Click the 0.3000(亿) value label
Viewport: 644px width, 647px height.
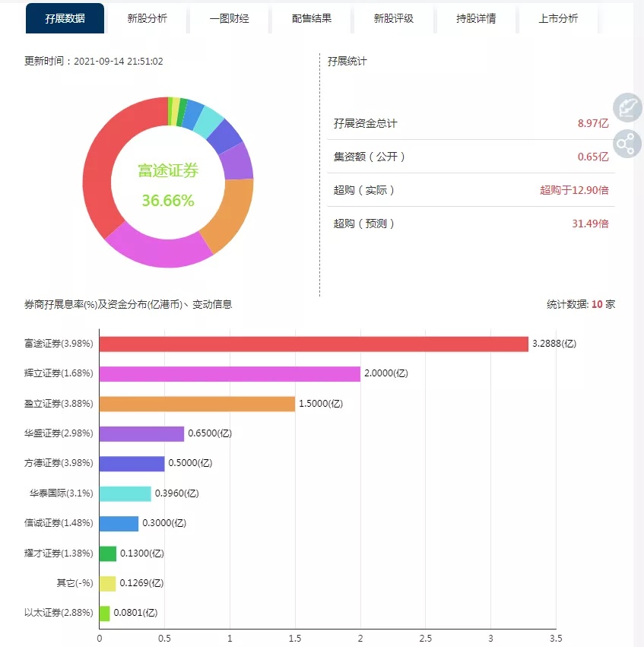click(164, 523)
